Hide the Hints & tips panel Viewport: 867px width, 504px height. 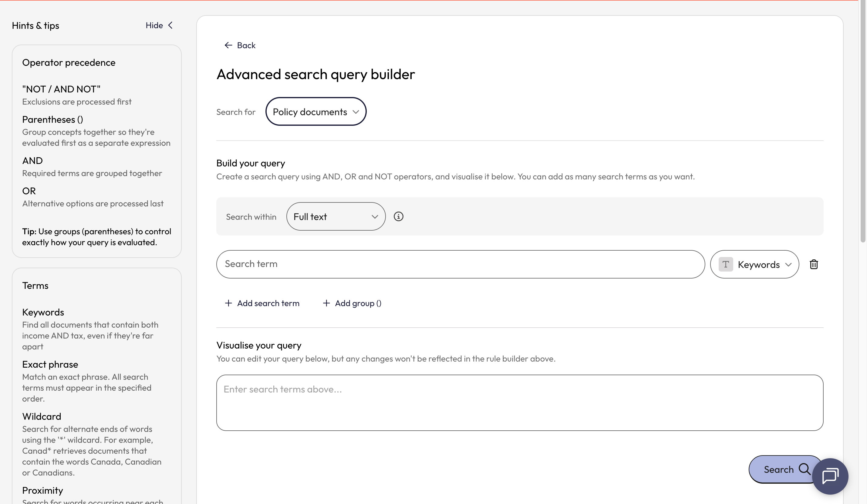click(x=159, y=25)
